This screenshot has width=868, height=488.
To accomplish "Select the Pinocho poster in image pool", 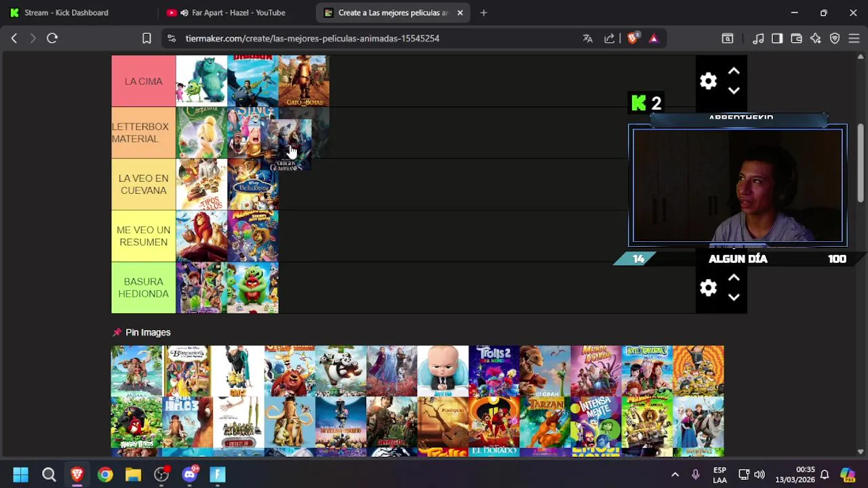I will pyautogui.click(x=443, y=422).
